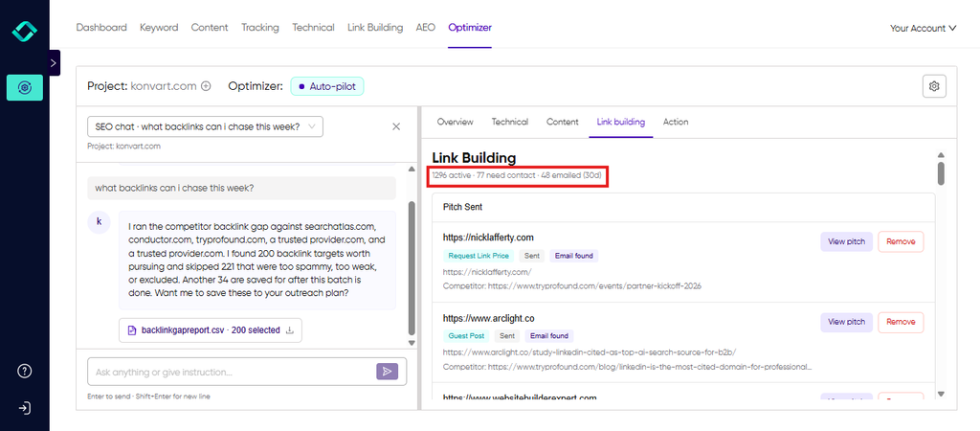
Task: View pitch for arclight.co
Action: pos(846,322)
